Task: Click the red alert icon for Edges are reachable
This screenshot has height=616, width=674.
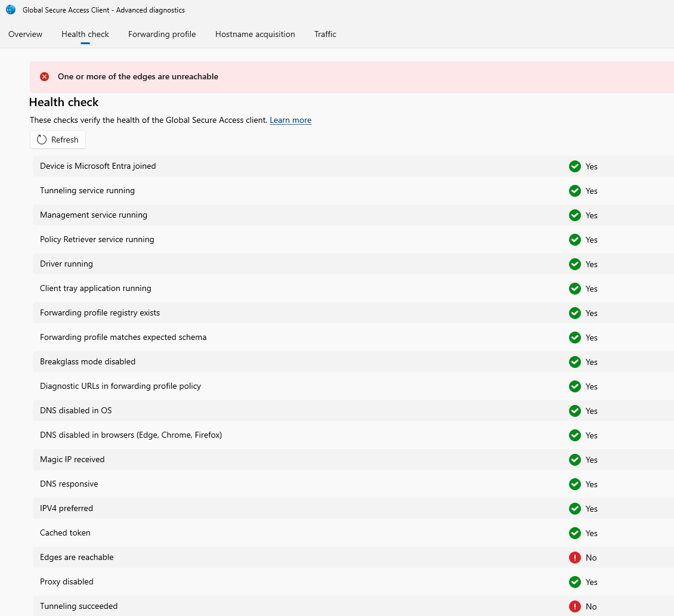Action: coord(574,558)
